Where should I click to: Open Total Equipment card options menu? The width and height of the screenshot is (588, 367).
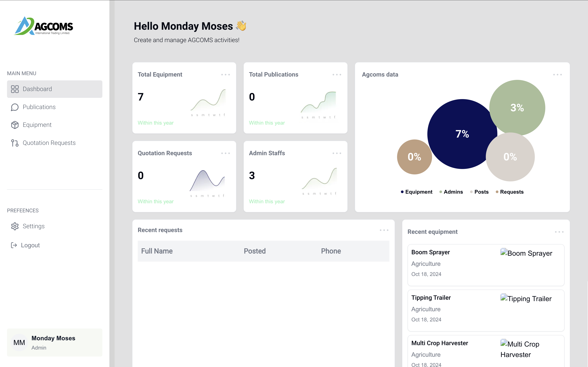coord(225,74)
